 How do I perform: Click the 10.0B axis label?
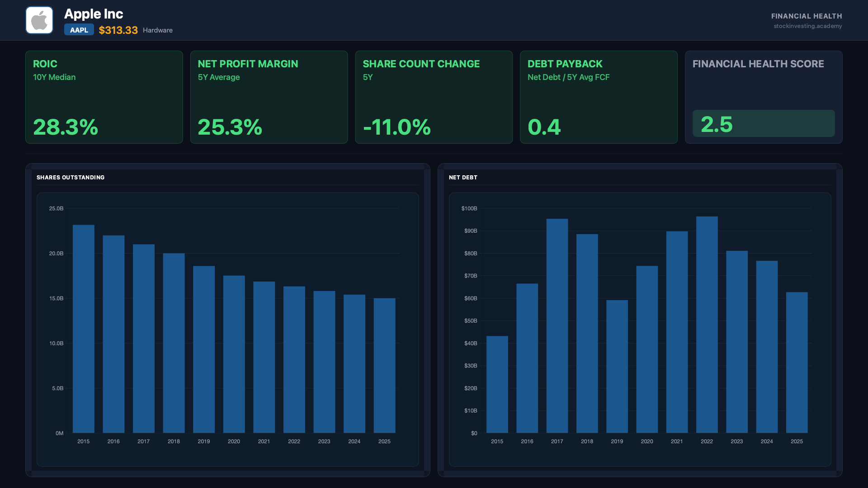(x=57, y=343)
